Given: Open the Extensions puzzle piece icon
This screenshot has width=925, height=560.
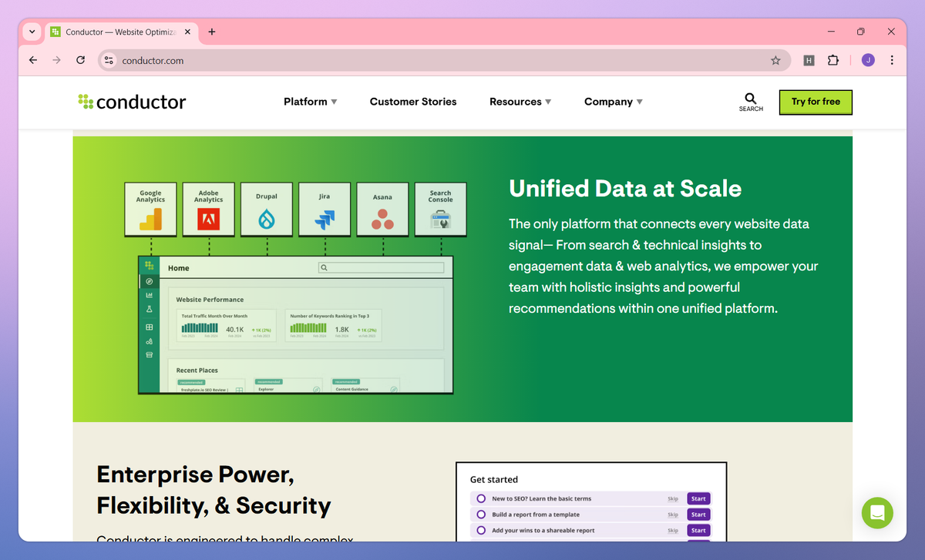Looking at the screenshot, I should pyautogui.click(x=833, y=60).
